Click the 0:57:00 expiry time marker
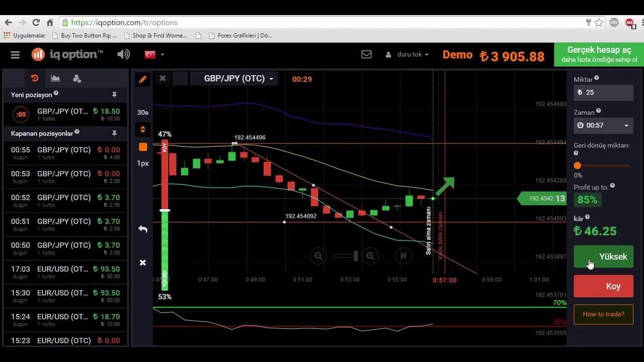The height and width of the screenshot is (362, 644). [444, 280]
